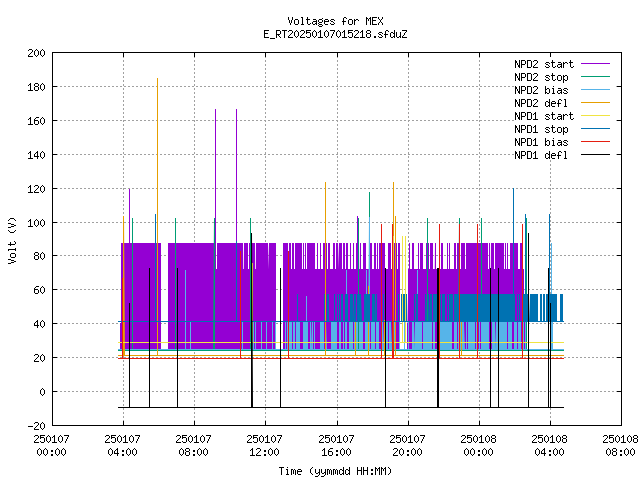Click the y-axis tick label 100
Screen dimensions: 640x480
point(36,222)
